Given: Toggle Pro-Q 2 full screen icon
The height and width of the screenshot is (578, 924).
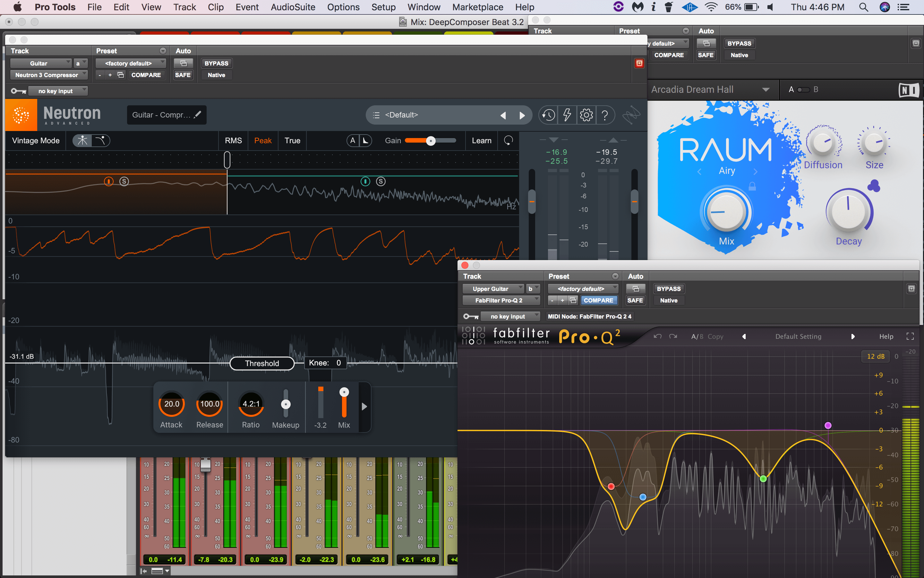Looking at the screenshot, I should pyautogui.click(x=910, y=337).
